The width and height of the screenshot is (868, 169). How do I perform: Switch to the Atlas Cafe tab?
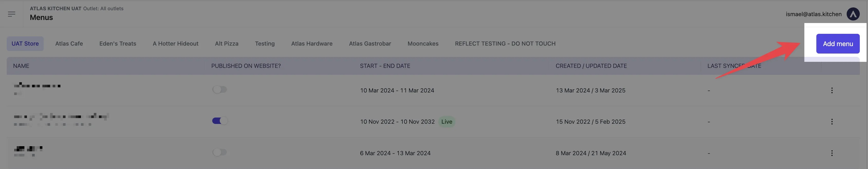click(x=69, y=43)
